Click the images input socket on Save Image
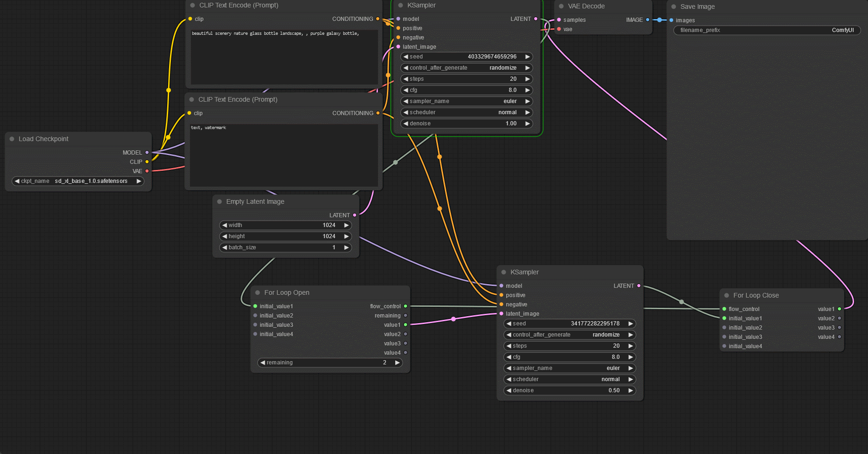This screenshot has height=454, width=868. click(672, 20)
